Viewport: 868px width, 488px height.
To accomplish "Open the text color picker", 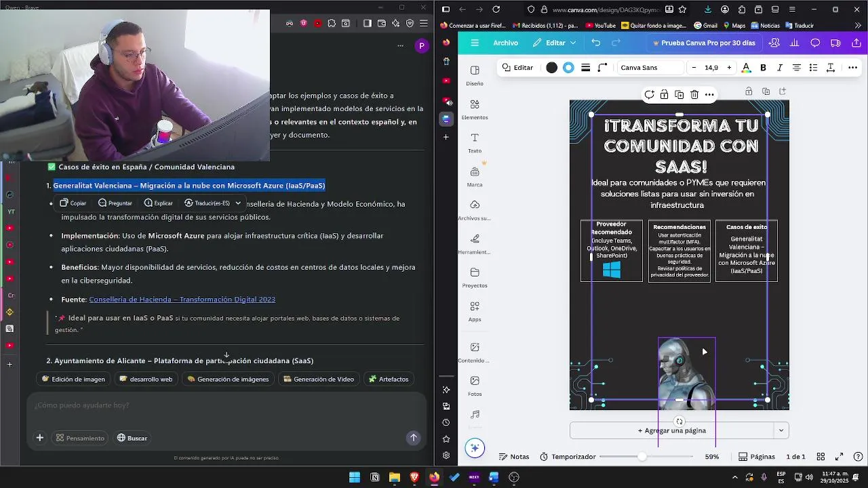I will [746, 68].
